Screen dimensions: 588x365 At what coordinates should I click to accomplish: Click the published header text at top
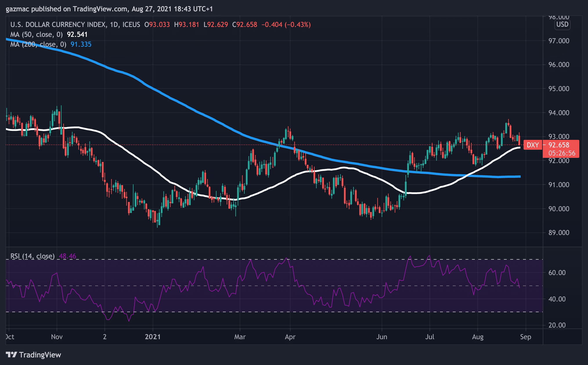coord(109,9)
